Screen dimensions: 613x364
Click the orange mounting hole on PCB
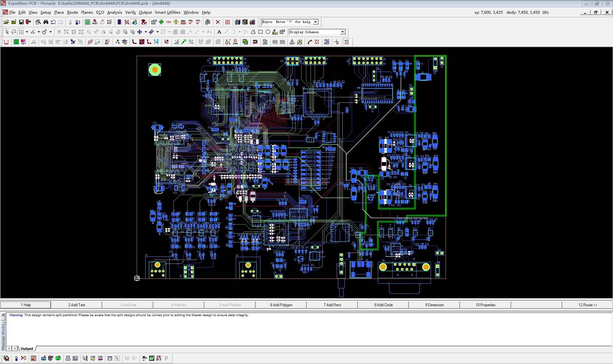pyautogui.click(x=155, y=70)
